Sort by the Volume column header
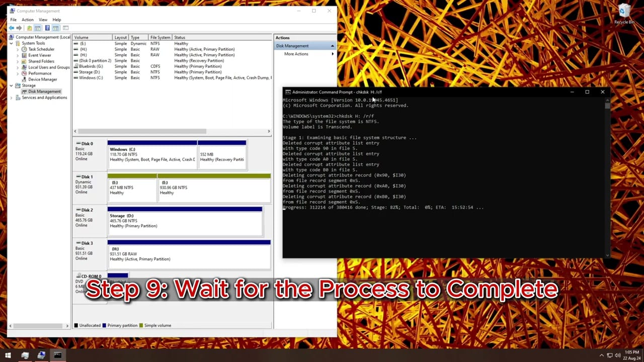644x362 pixels. pos(93,37)
